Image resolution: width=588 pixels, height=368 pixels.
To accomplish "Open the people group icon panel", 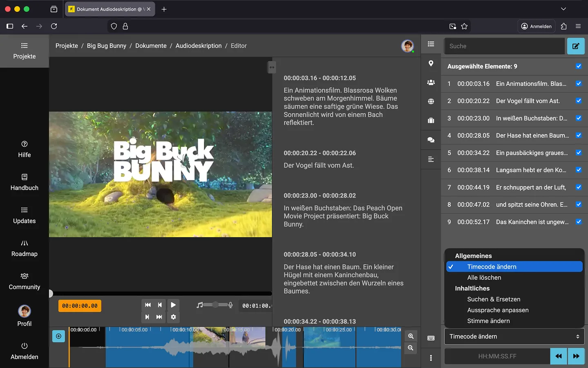I will click(x=431, y=82).
